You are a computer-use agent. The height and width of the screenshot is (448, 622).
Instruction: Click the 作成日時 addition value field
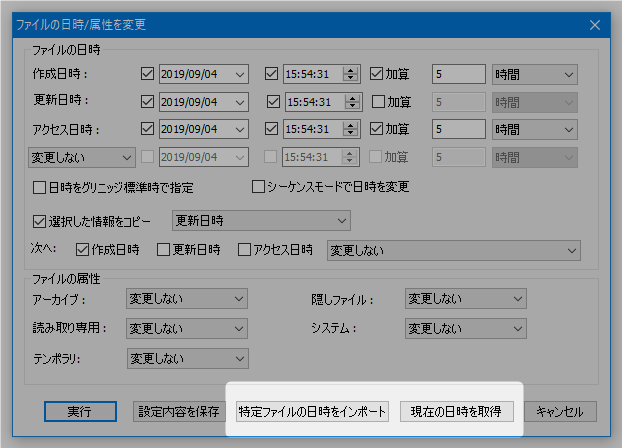click(x=459, y=74)
